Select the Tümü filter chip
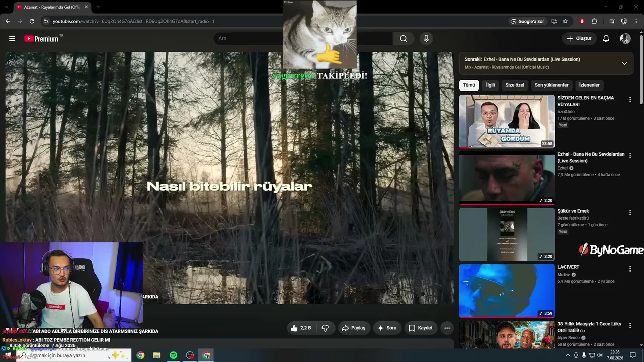The image size is (644, 362). click(469, 85)
